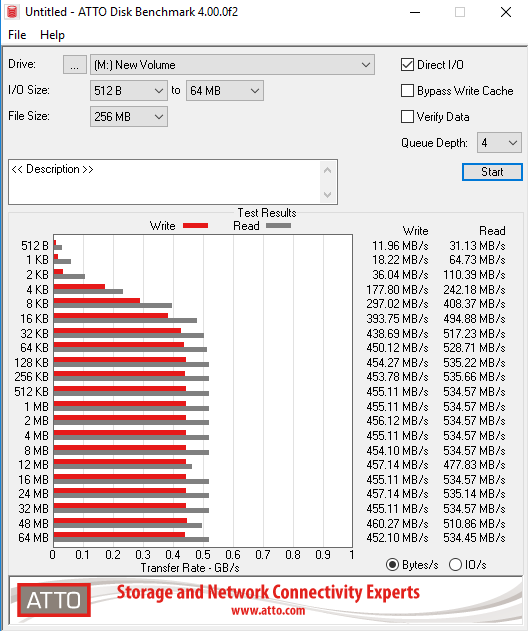Select the Bytes/s radio button
Screen dimensions: 528x631
point(392,565)
